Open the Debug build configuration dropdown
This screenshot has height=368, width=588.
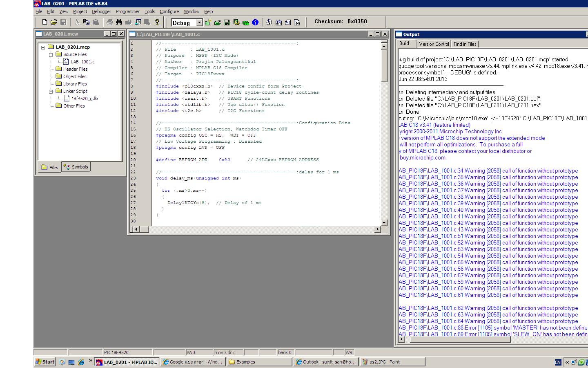point(199,22)
